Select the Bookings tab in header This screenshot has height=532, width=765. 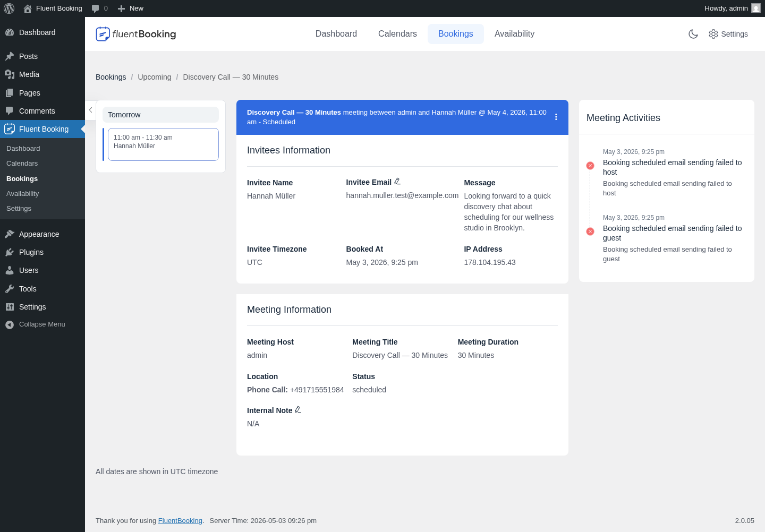click(x=456, y=34)
